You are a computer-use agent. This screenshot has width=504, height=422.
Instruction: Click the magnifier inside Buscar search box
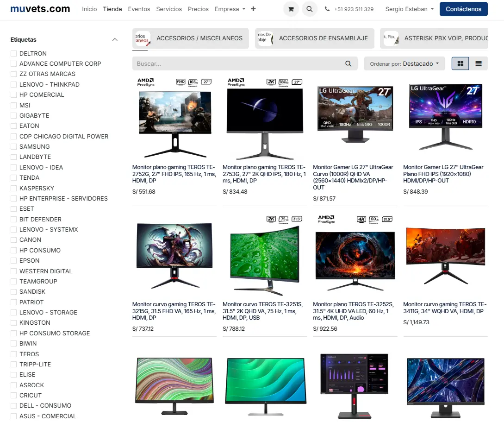click(x=348, y=63)
